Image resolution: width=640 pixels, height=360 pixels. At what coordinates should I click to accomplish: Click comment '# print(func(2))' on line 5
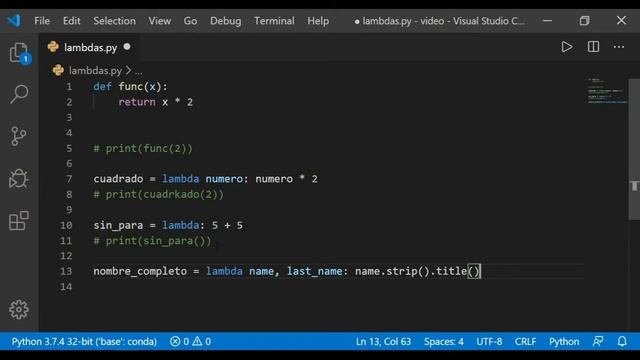(143, 148)
